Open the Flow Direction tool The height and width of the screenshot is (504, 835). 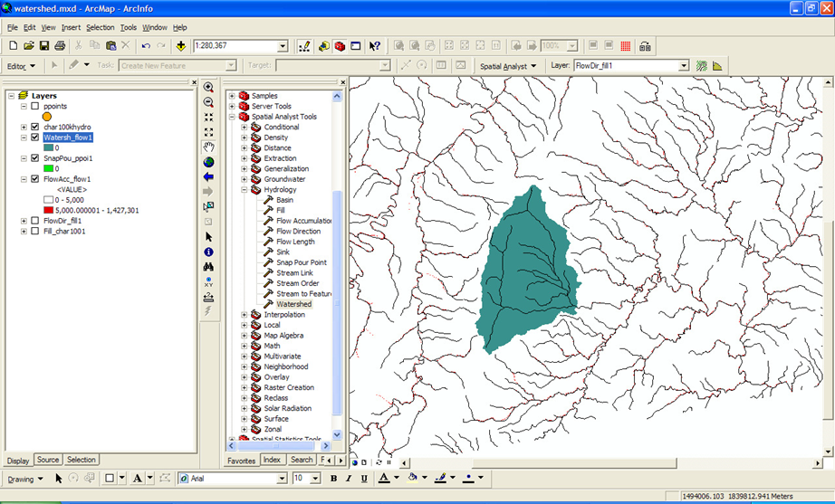point(298,231)
